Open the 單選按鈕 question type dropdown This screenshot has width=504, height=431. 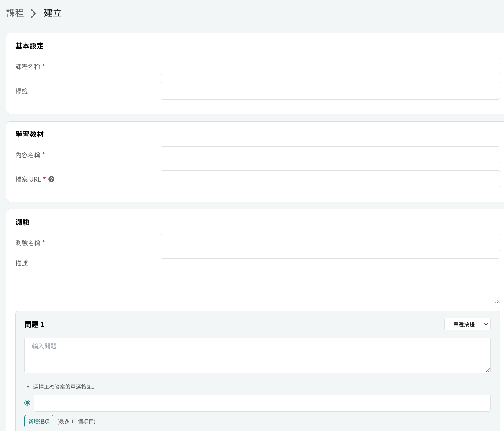pyautogui.click(x=467, y=324)
